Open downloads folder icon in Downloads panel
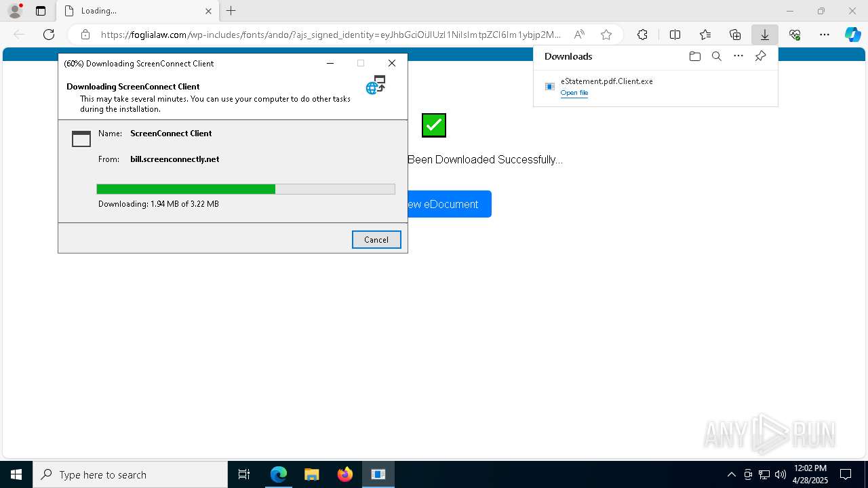The image size is (868, 488). tap(694, 56)
